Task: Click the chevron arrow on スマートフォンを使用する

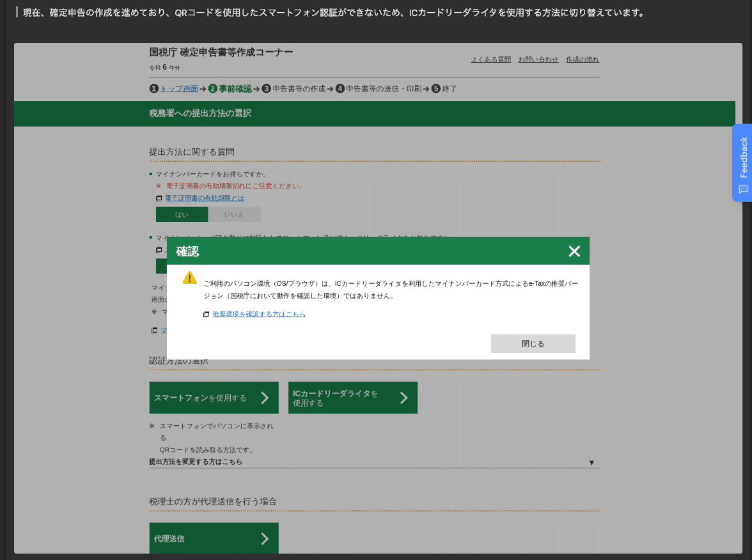Action: (267, 398)
